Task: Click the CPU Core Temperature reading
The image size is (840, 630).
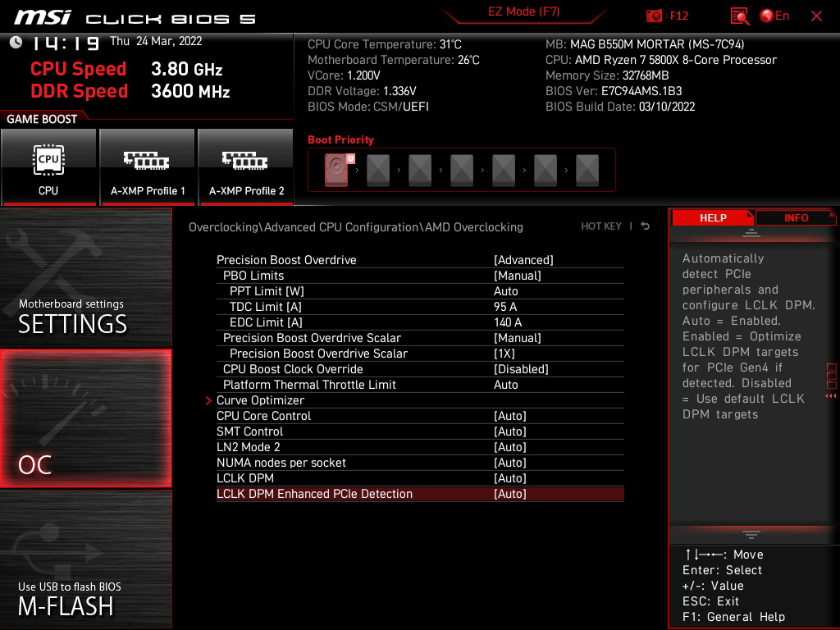Action: [384, 44]
